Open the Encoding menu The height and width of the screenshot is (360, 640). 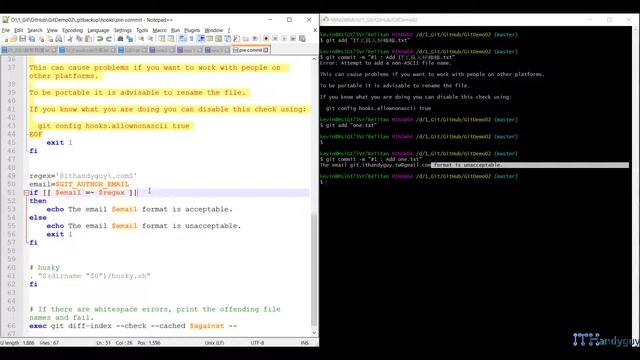[x=72, y=30]
